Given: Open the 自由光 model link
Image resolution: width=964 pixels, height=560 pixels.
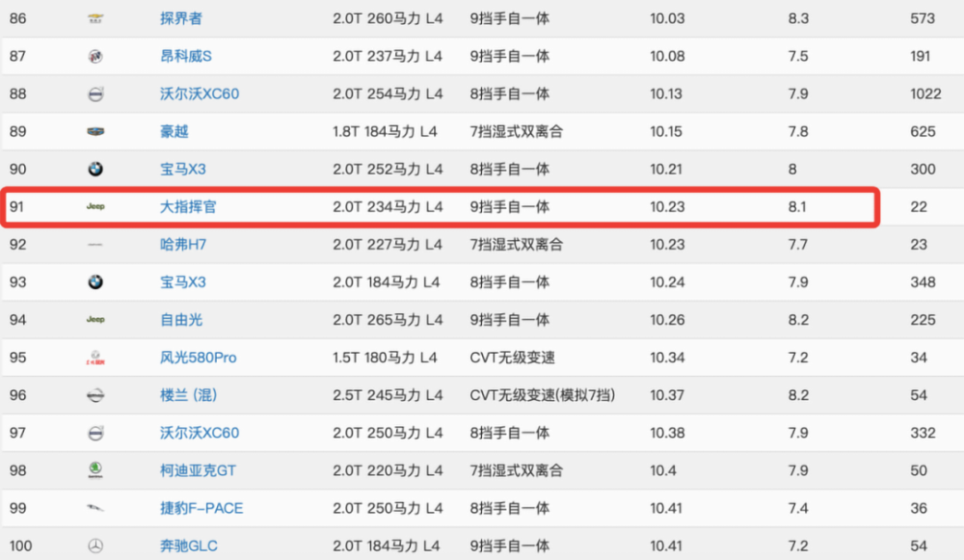Looking at the screenshot, I should pyautogui.click(x=181, y=320).
